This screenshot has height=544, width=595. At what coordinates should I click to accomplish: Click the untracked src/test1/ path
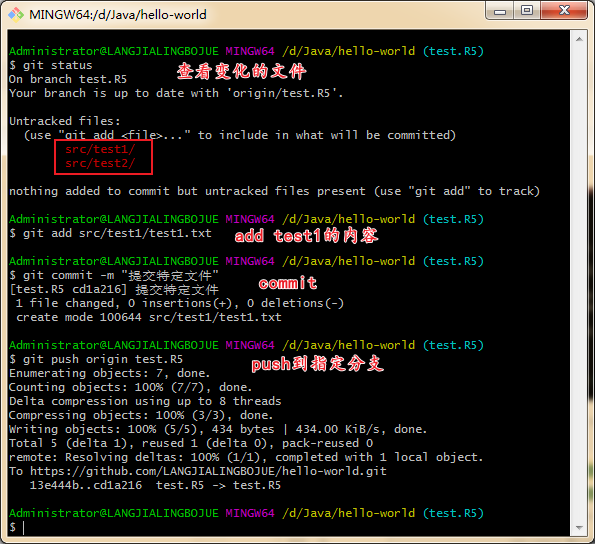click(x=100, y=149)
